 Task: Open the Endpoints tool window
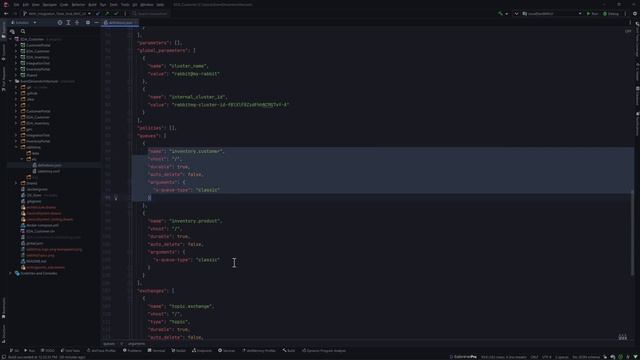(x=202, y=350)
